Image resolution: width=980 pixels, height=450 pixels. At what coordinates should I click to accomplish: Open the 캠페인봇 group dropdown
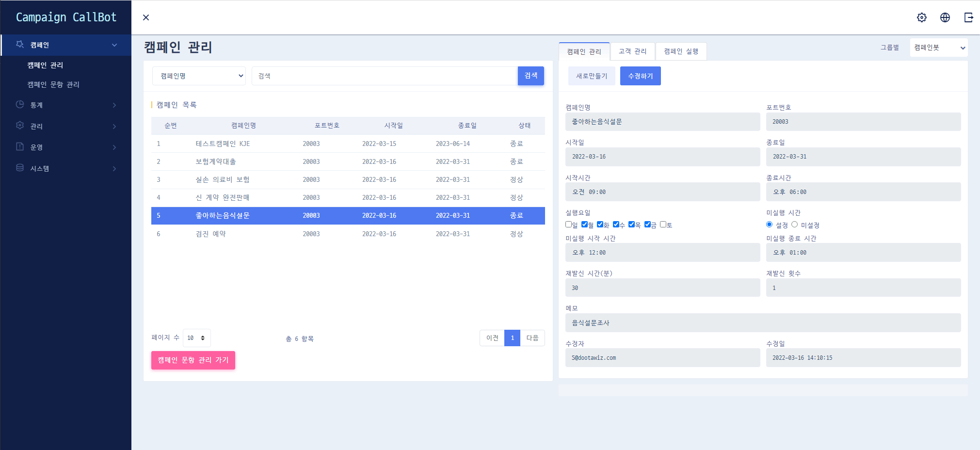[938, 48]
